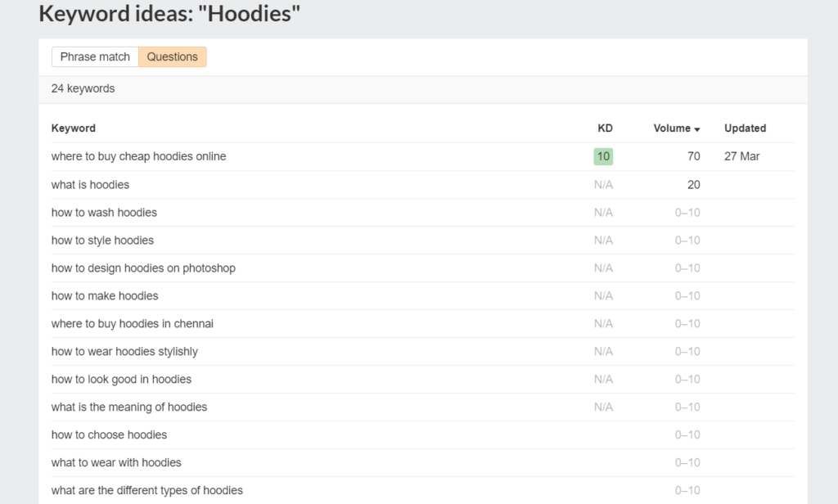Open the what is hoodies keyword
Viewport: 838px width, 504px height.
pyautogui.click(x=90, y=185)
